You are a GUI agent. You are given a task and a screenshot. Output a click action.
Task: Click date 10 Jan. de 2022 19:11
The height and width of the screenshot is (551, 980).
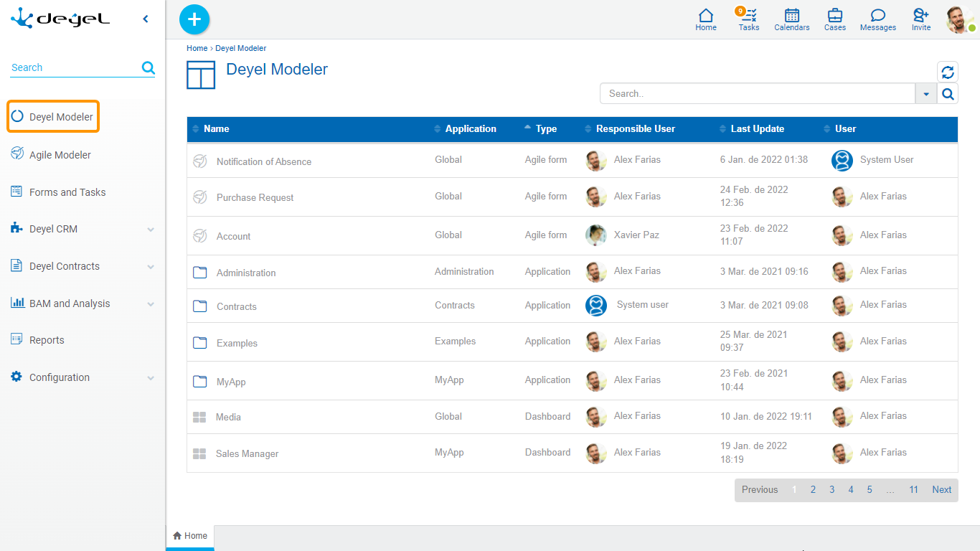tap(766, 416)
